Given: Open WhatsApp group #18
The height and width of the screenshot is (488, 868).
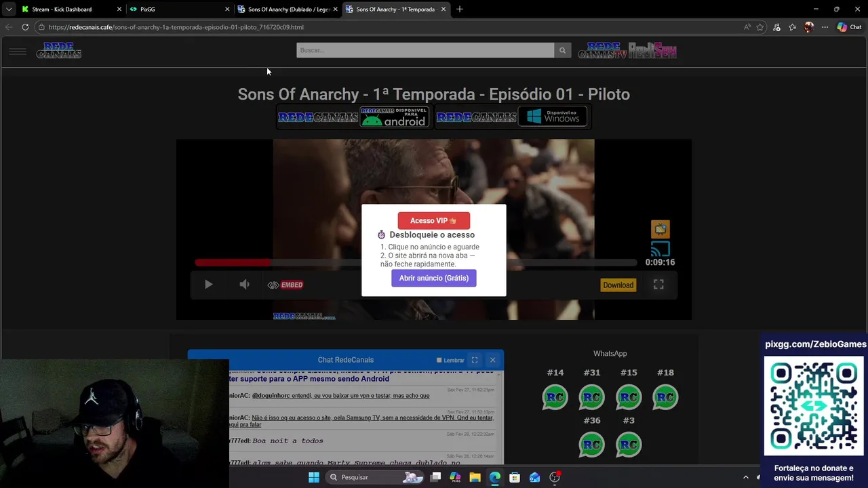Looking at the screenshot, I should click(x=665, y=397).
